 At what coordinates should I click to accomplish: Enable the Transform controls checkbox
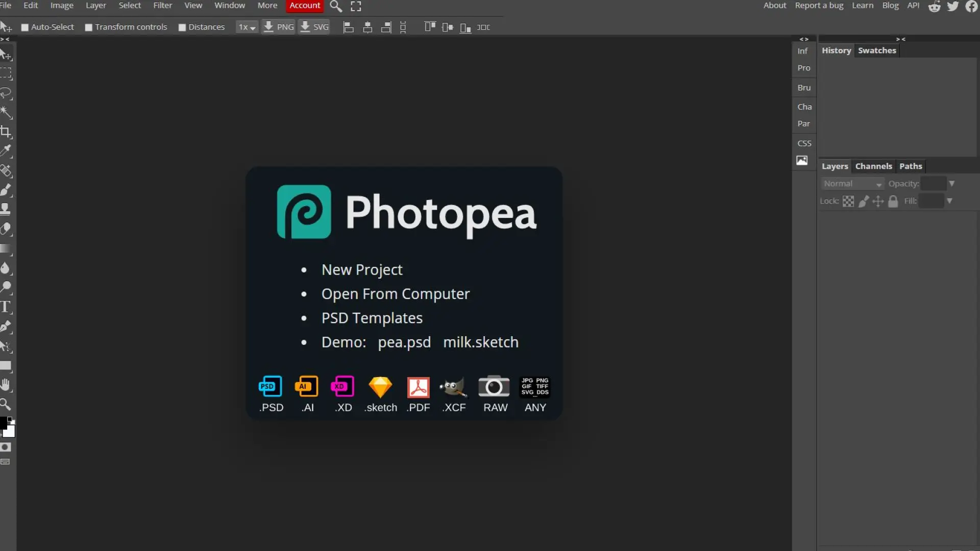[x=88, y=28]
